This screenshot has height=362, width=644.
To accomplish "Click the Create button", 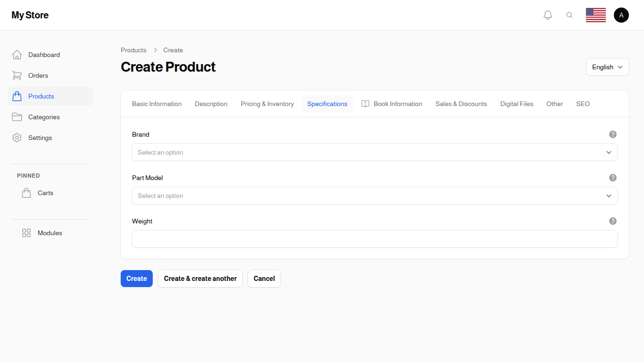I will click(x=136, y=279).
